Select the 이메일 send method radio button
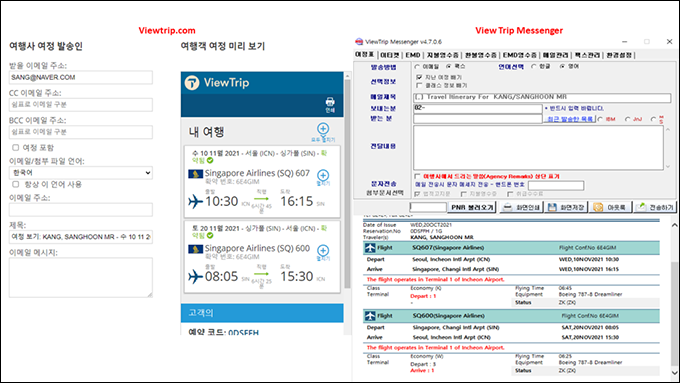This screenshot has height=383, width=680. click(417, 67)
